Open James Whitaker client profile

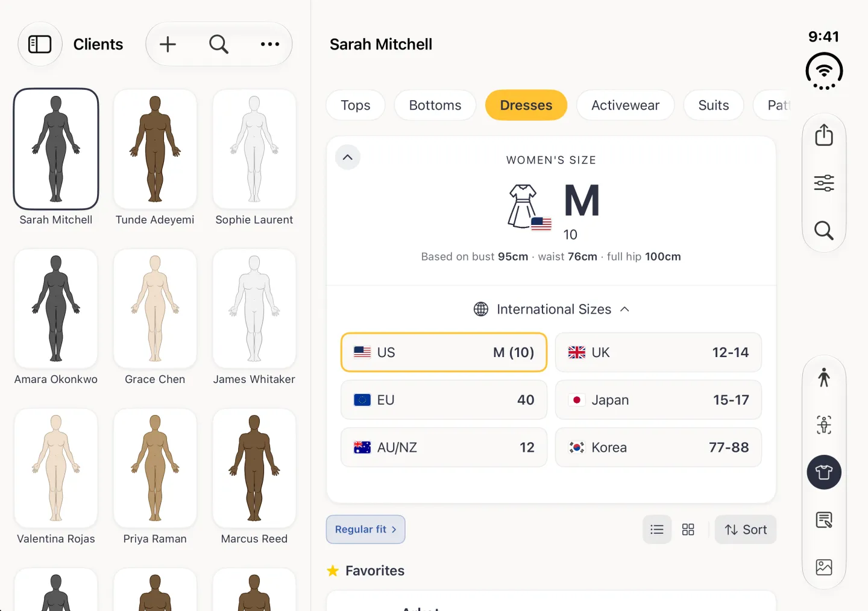(254, 308)
